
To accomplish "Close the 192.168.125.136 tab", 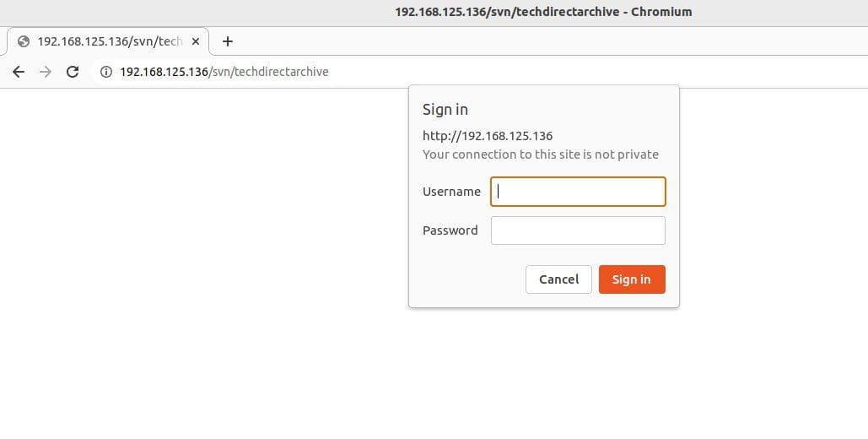I will point(196,41).
